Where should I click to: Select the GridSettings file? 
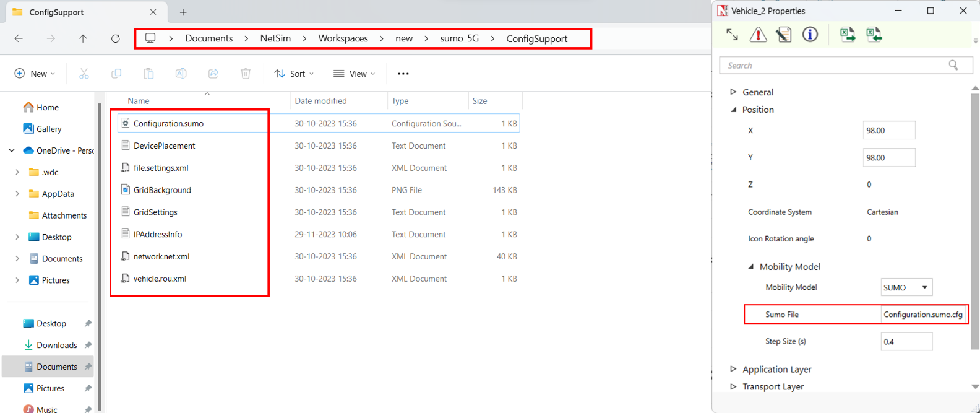pos(155,212)
